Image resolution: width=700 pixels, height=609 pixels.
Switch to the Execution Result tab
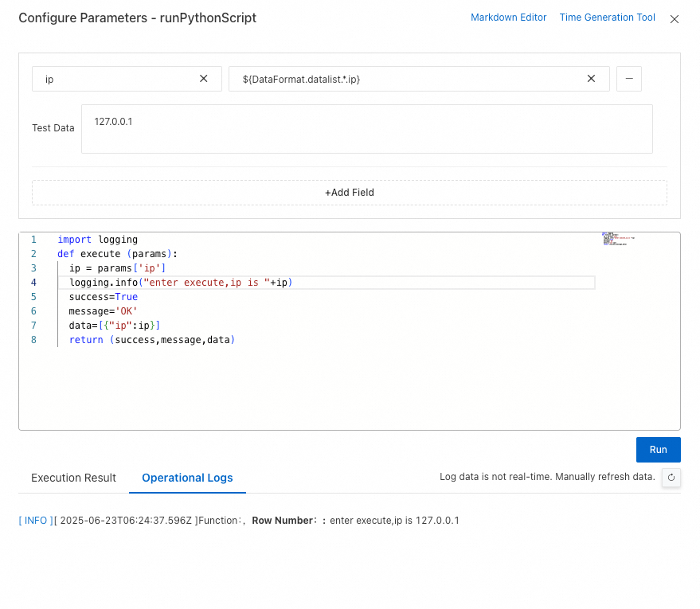pyautogui.click(x=73, y=478)
